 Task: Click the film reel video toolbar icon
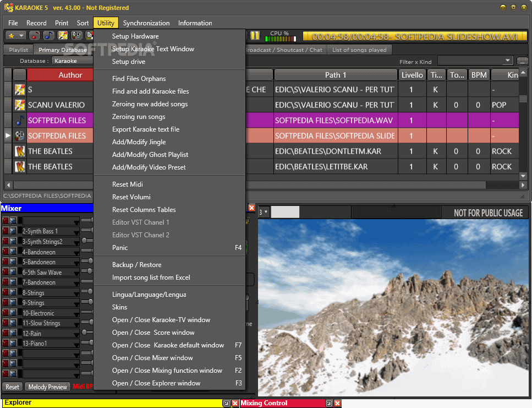77,35
